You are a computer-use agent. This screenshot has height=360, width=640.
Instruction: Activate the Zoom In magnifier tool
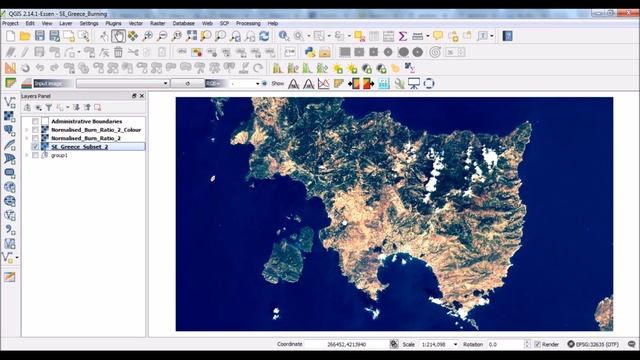148,36
